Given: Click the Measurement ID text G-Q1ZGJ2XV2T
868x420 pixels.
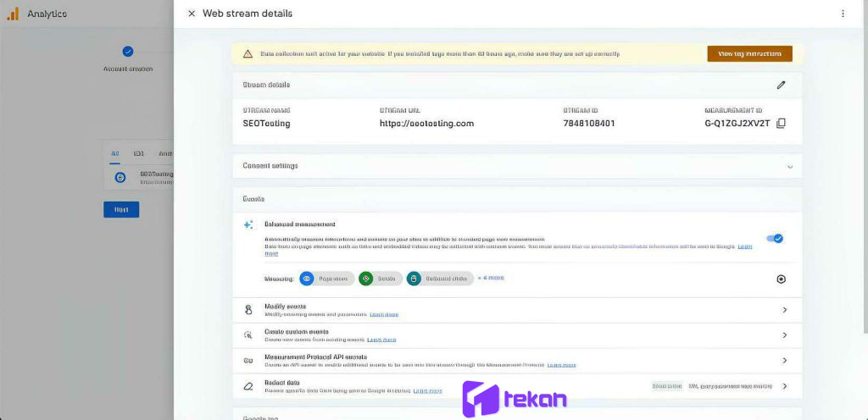Looking at the screenshot, I should [x=737, y=124].
